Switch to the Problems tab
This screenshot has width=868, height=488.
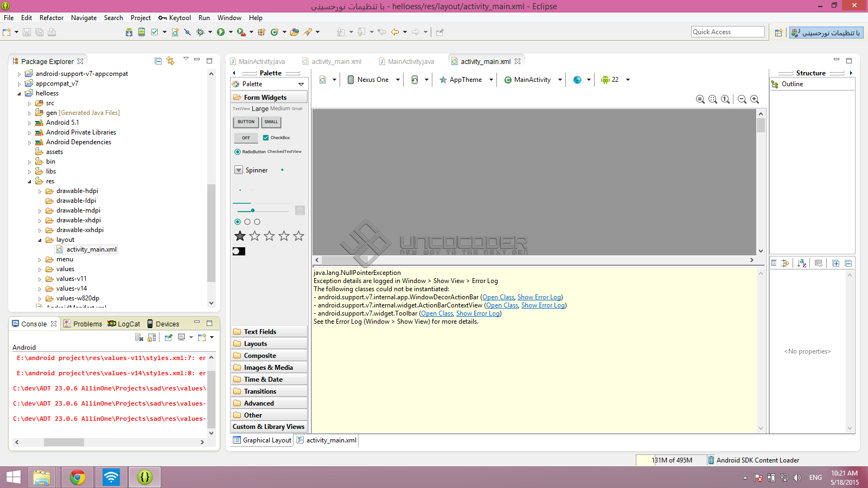click(83, 324)
